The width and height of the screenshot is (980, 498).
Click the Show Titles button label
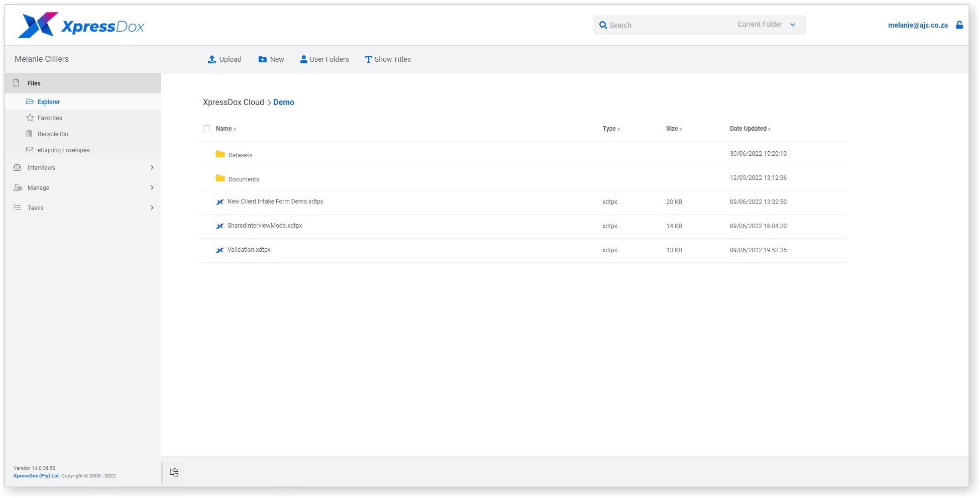(392, 59)
